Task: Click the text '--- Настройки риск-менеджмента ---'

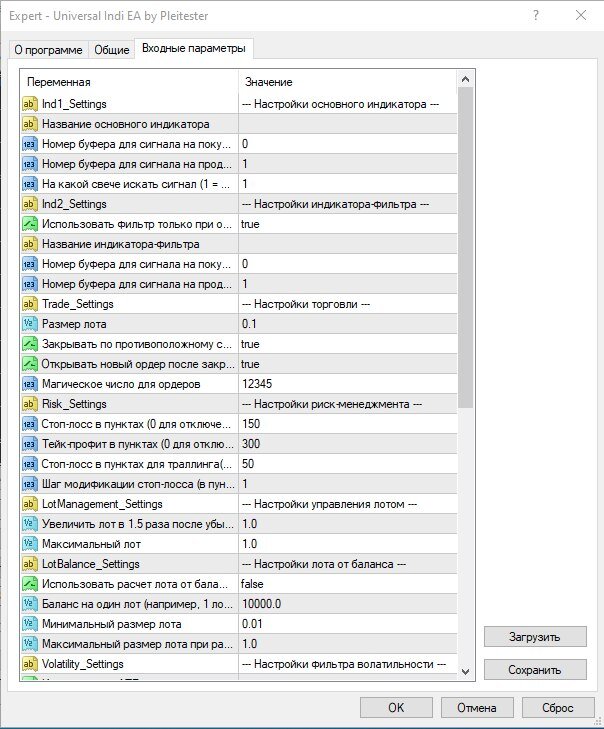Action: pyautogui.click(x=332, y=404)
